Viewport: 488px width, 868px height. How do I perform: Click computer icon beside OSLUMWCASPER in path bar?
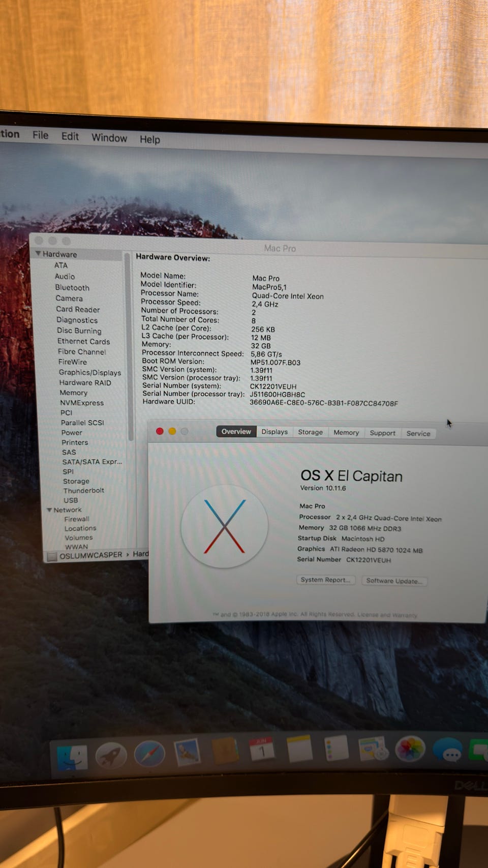coord(52,557)
